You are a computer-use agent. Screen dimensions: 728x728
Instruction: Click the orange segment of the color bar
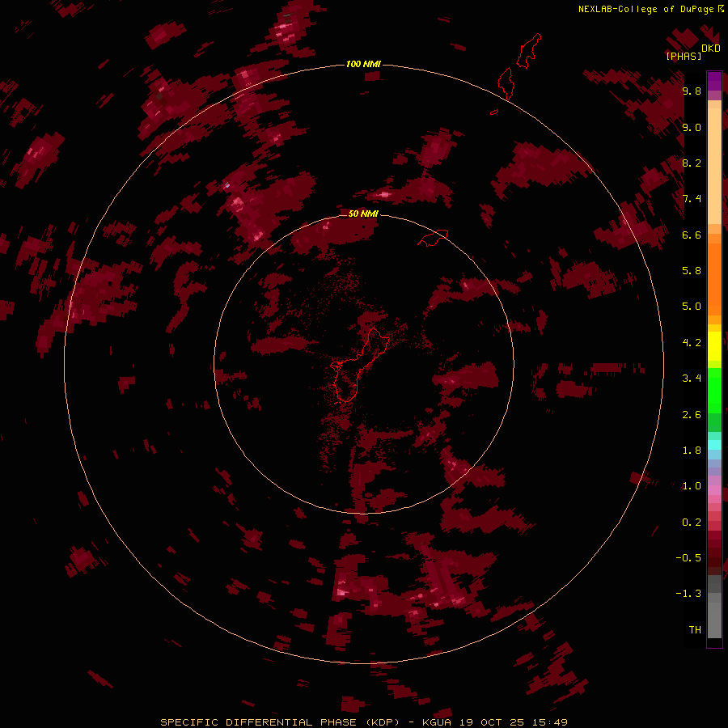(714, 278)
